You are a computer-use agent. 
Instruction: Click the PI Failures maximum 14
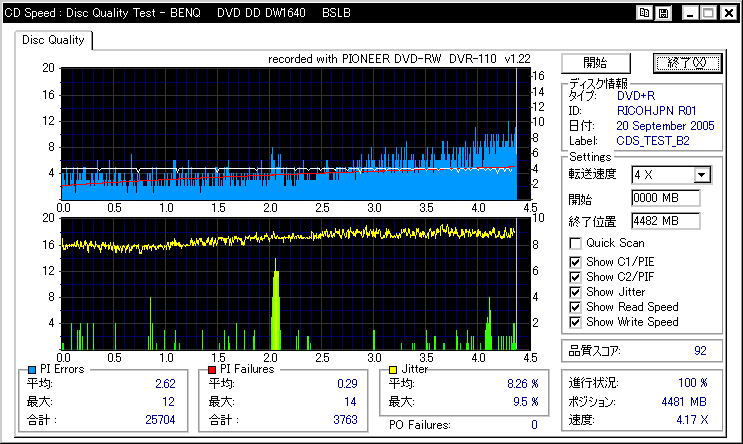pos(350,402)
